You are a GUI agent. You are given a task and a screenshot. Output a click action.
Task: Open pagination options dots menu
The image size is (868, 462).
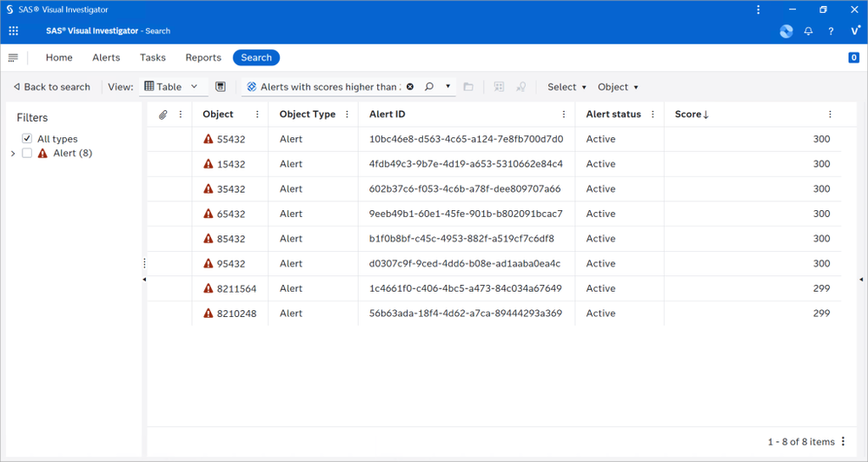(843, 441)
